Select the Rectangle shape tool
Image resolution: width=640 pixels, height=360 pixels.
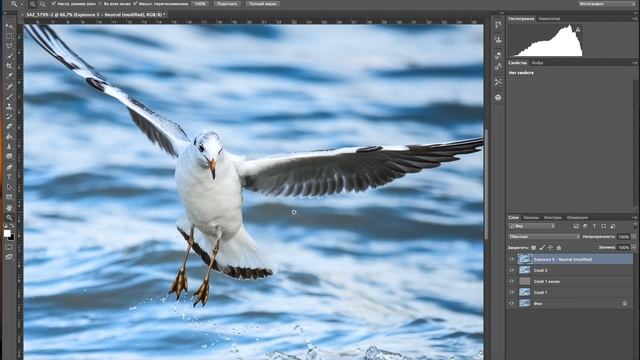[9, 197]
